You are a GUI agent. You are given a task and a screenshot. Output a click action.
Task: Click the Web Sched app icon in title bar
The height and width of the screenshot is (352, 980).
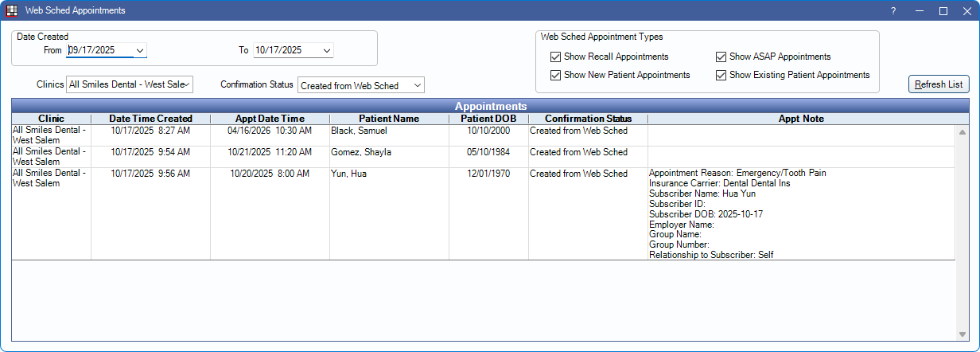(12, 11)
